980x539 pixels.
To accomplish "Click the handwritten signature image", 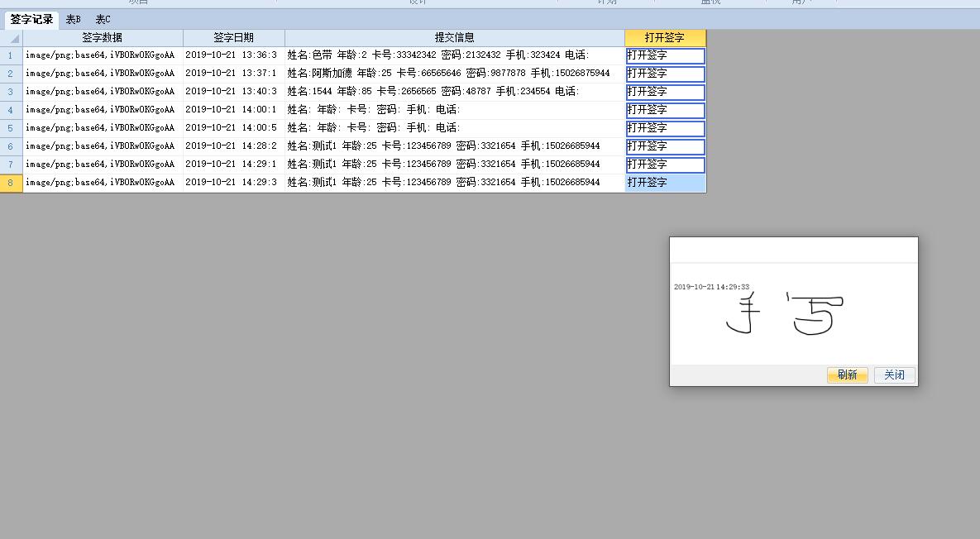I will coord(785,313).
